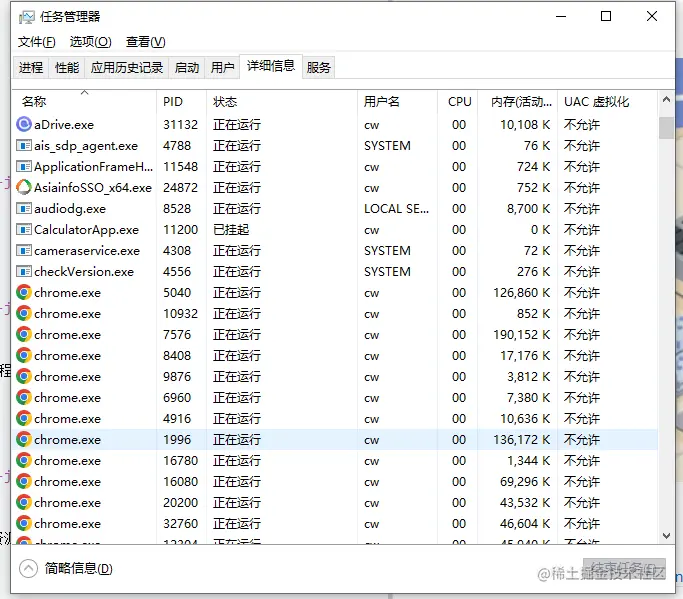The width and height of the screenshot is (683, 599).
Task: Click memory value 190,152 K
Action: click(x=521, y=335)
